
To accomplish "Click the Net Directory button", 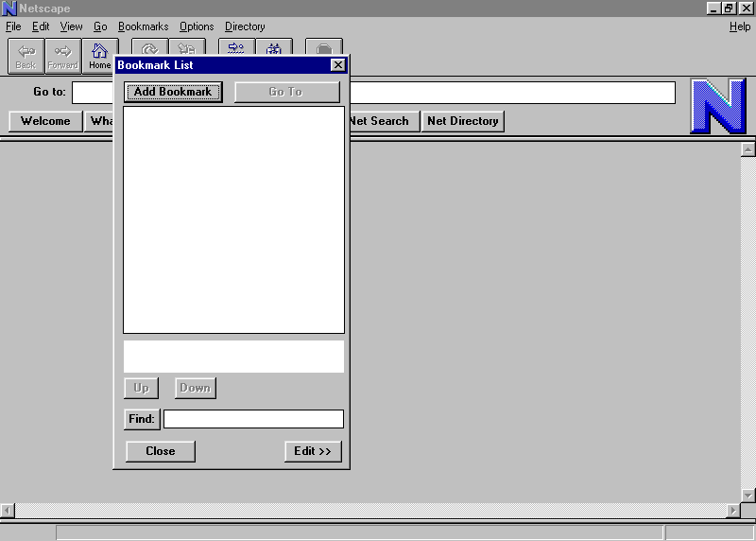I will click(463, 121).
